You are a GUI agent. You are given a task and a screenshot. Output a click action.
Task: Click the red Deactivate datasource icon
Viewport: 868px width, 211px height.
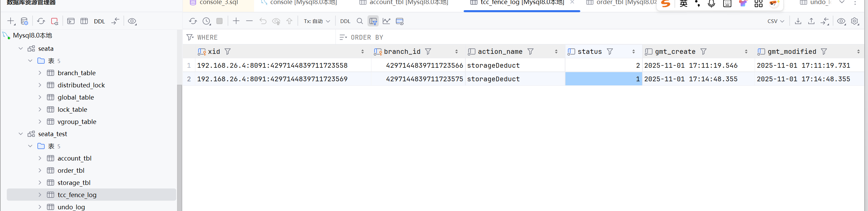click(x=55, y=21)
